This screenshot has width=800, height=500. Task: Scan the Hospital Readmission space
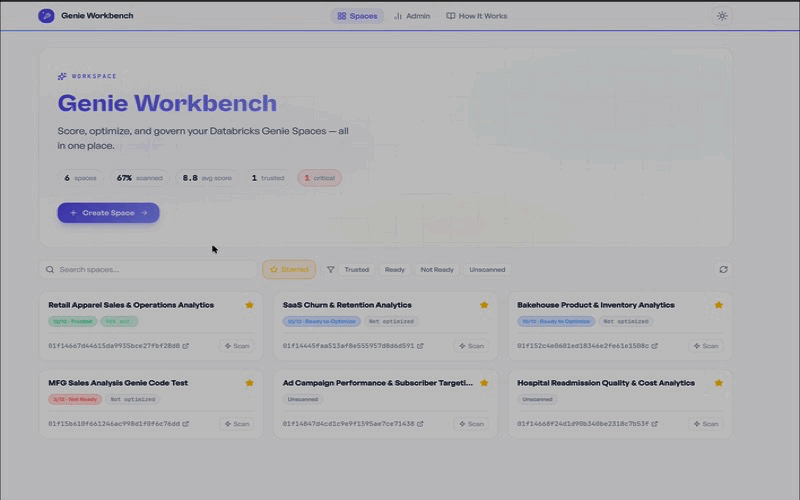[706, 424]
